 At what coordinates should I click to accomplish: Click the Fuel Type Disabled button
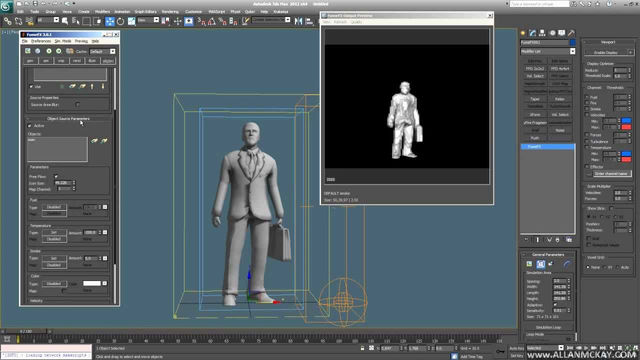pos(54,207)
